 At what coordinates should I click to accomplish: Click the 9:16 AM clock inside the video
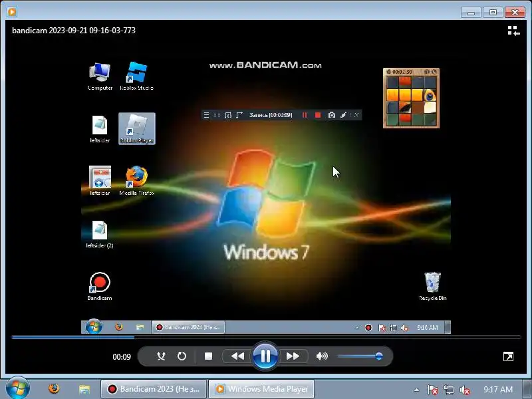pyautogui.click(x=428, y=327)
